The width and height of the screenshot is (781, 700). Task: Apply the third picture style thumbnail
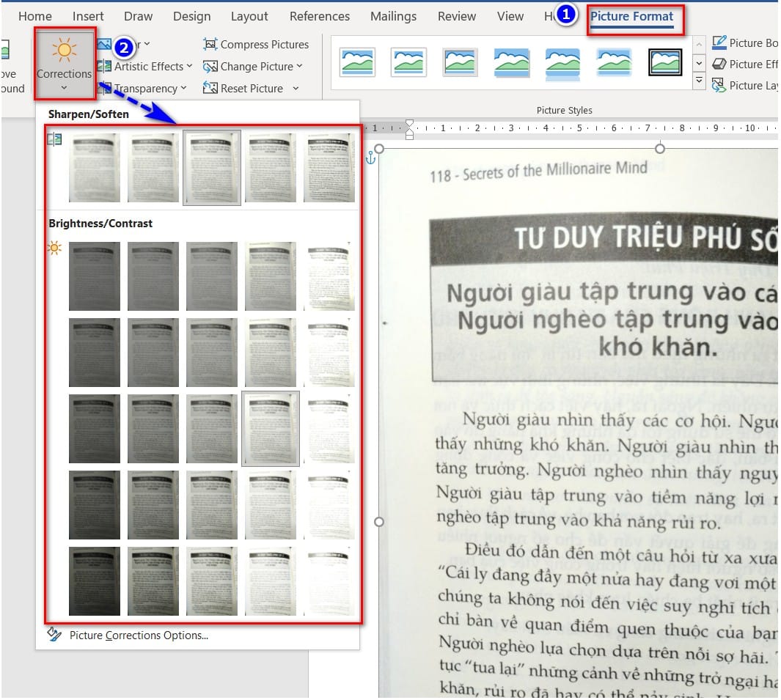(x=461, y=62)
